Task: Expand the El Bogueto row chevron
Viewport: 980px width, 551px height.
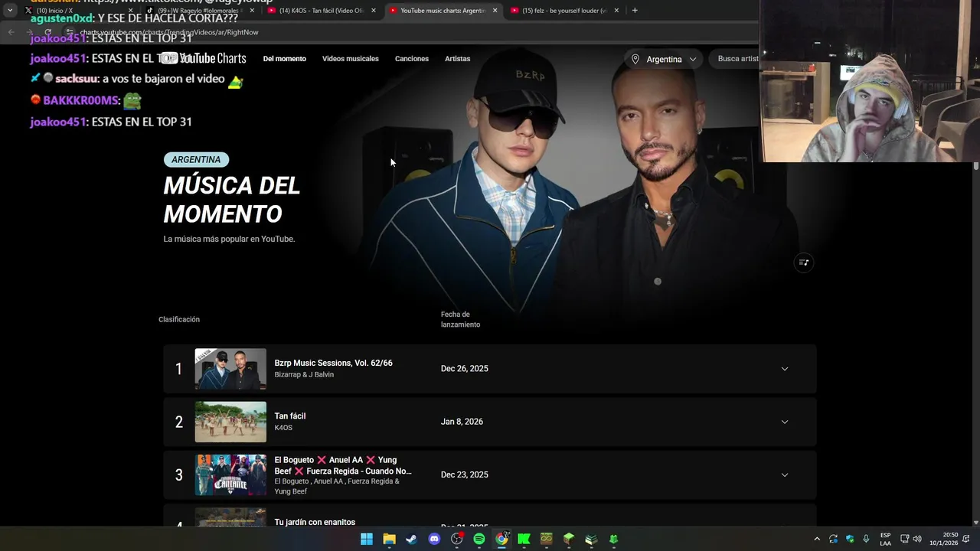Action: 785,474
